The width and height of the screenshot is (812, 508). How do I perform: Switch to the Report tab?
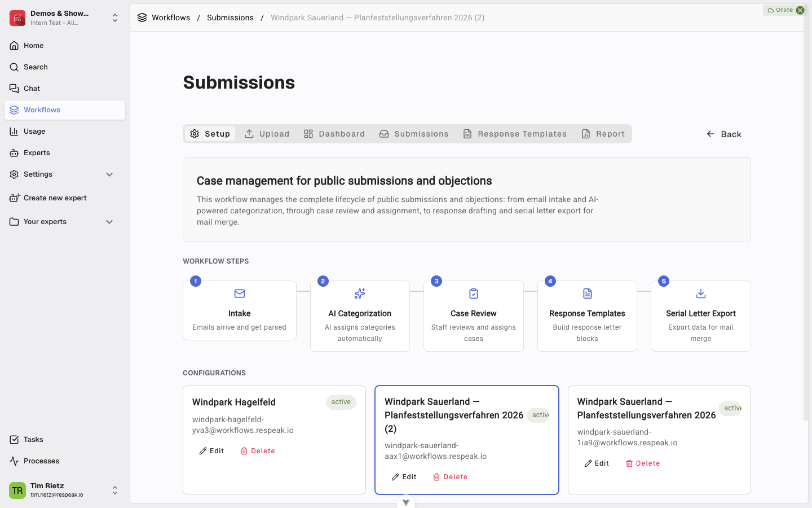(603, 134)
